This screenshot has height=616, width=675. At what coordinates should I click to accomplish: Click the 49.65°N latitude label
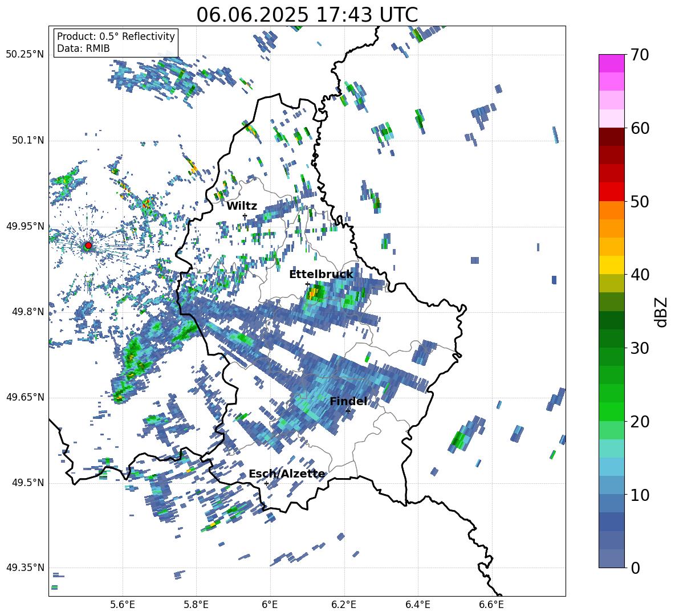pos(25,397)
